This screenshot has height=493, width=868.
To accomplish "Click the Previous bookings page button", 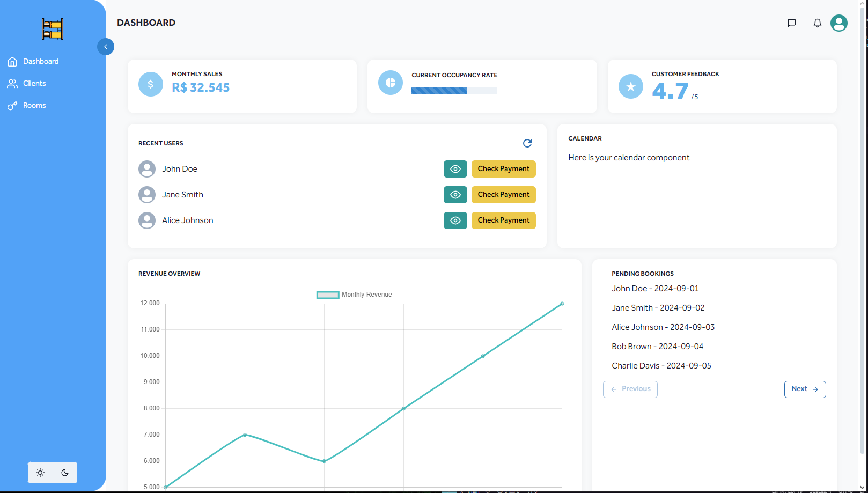I will click(x=630, y=389).
